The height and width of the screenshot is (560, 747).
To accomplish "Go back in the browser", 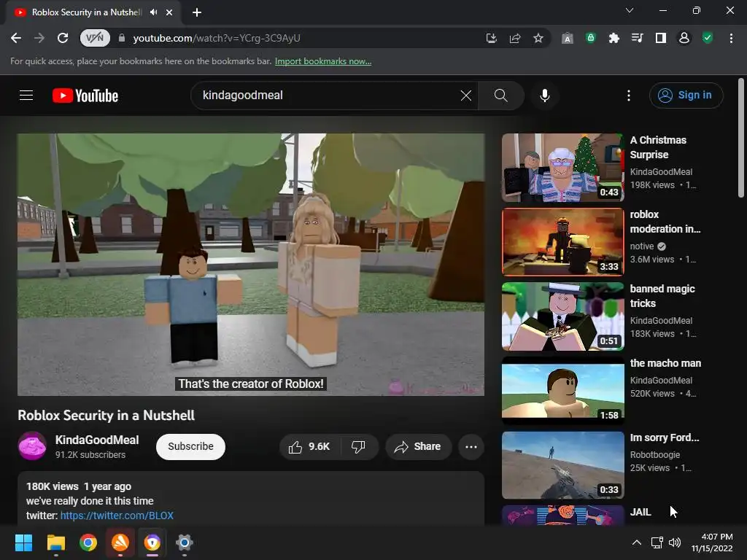I will coord(16,38).
